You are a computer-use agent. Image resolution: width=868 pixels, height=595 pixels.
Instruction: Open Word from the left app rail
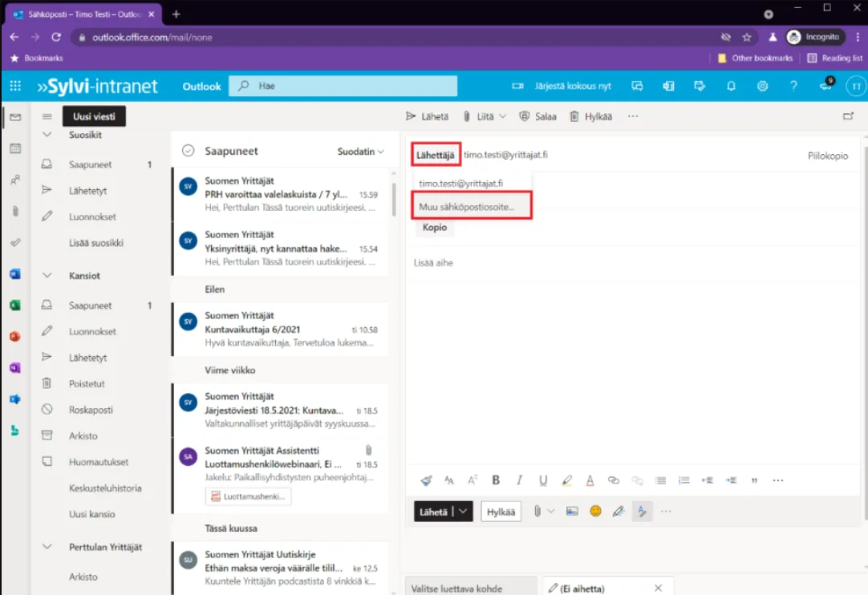pyautogui.click(x=15, y=273)
